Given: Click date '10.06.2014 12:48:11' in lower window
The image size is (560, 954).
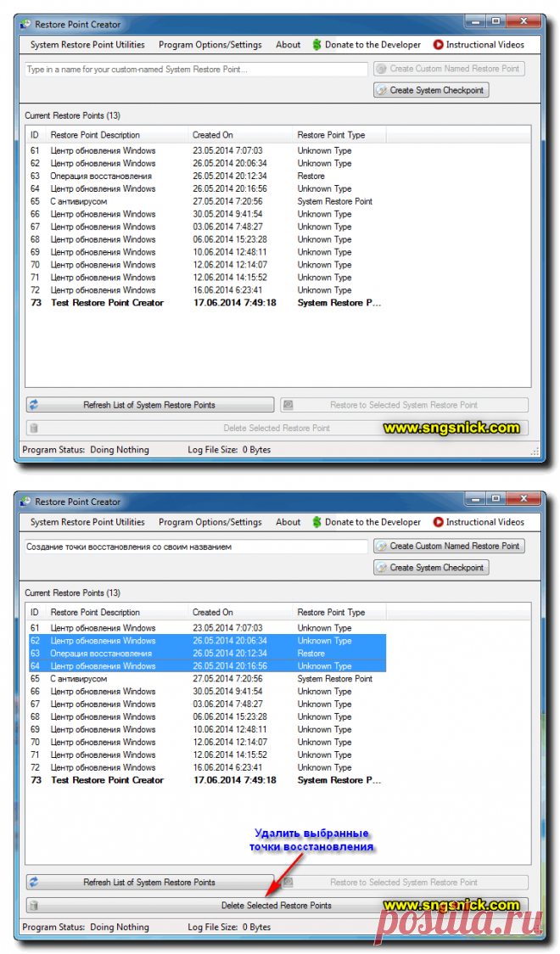Looking at the screenshot, I should pos(230,729).
